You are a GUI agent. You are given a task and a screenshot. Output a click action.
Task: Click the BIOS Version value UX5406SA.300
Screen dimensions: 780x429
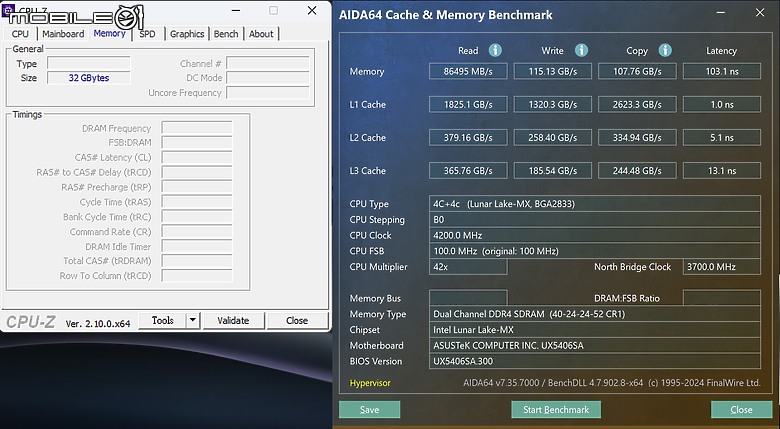point(595,361)
